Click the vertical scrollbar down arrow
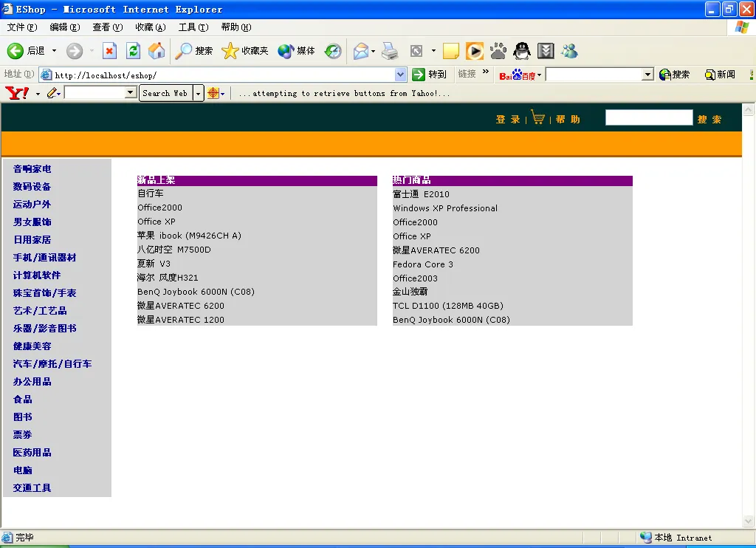Viewport: 756px width, 548px height. point(749,521)
